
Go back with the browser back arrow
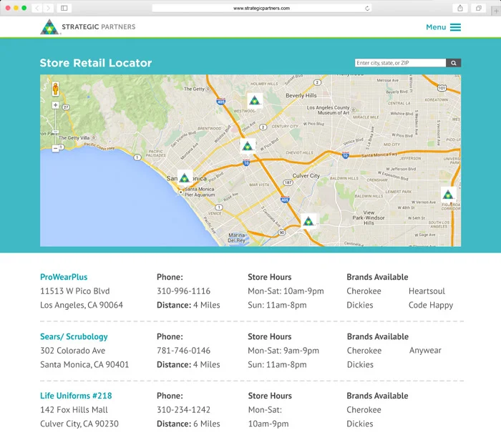pos(37,8)
